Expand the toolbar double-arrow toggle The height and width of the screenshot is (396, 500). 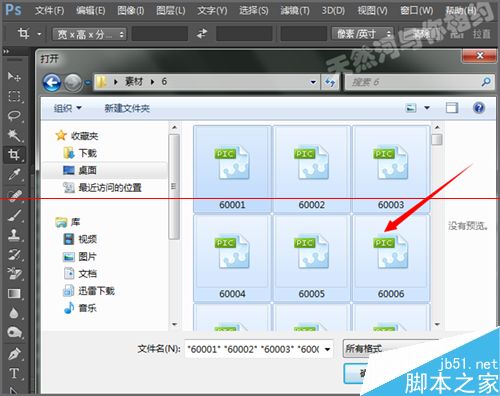pos(6,51)
